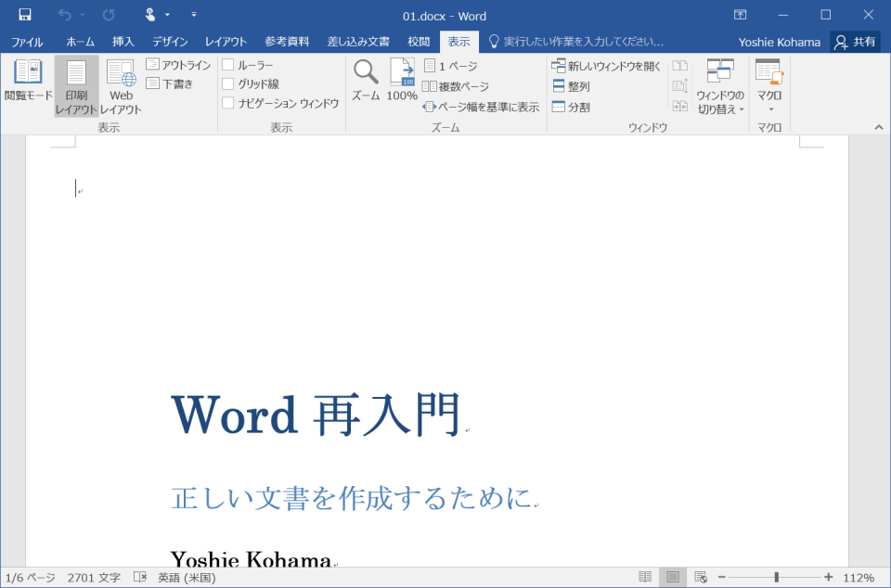Arrange windows with 整列
The height and width of the screenshot is (588, 891).
(x=571, y=86)
